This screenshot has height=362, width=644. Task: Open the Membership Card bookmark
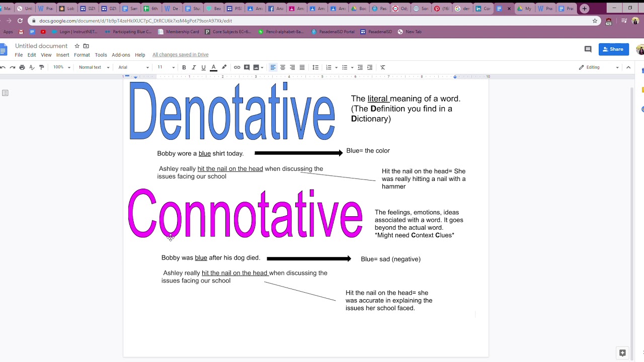[178, 32]
